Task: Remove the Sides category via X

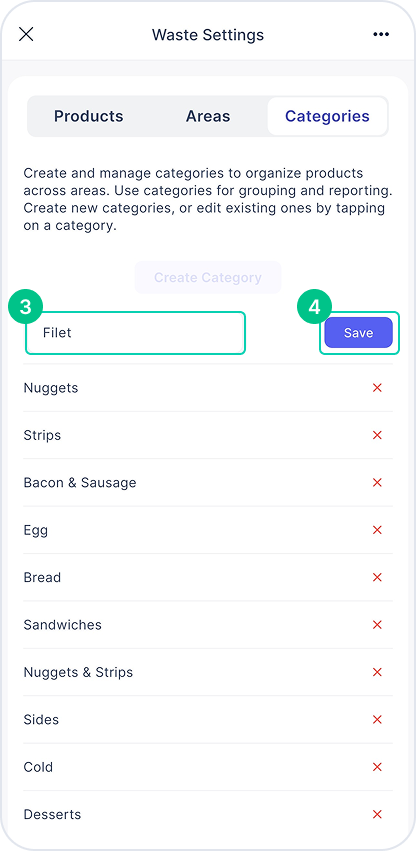Action: tap(377, 719)
